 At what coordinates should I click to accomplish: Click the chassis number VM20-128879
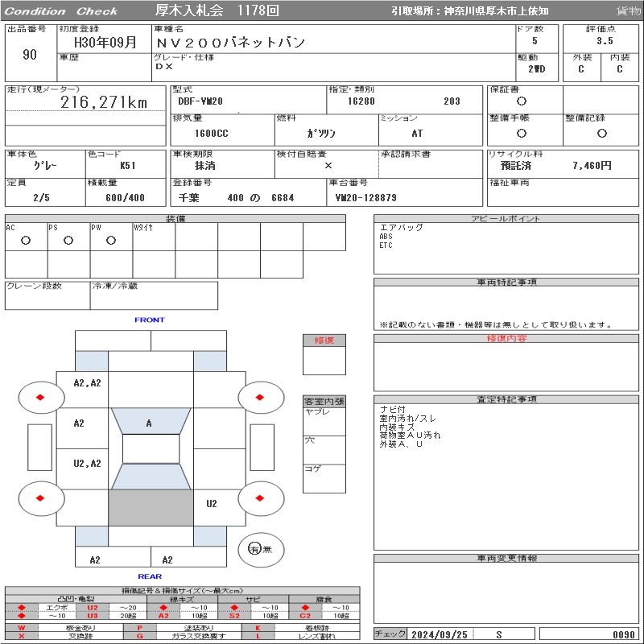[x=366, y=197]
